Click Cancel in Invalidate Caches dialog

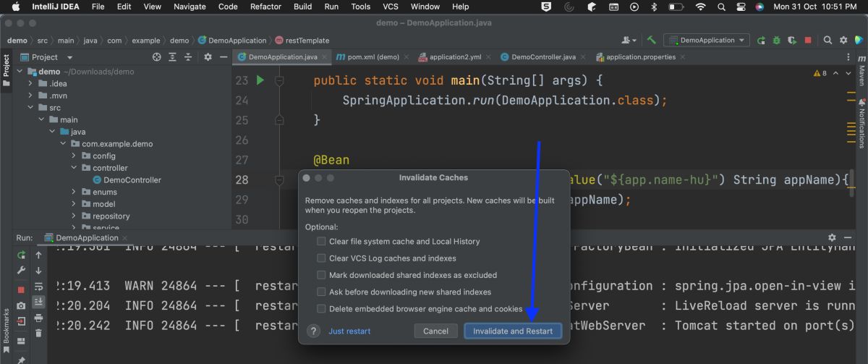pos(435,331)
